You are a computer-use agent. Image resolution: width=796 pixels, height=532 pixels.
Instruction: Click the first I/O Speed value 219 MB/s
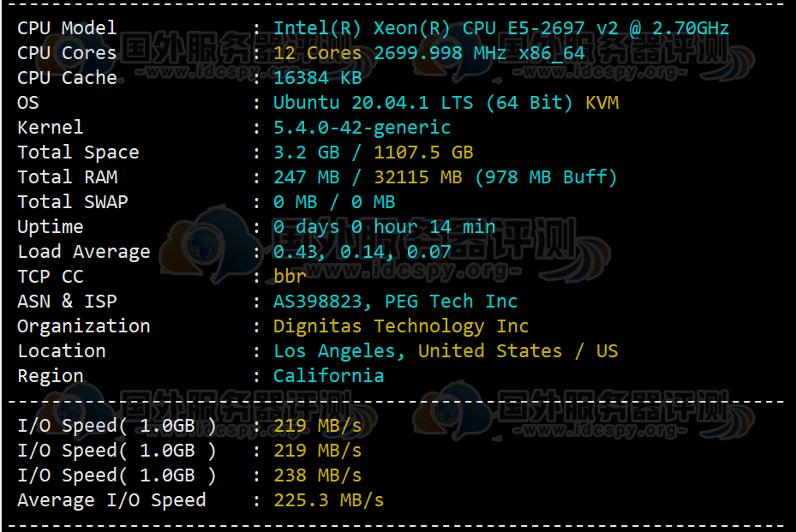(317, 426)
